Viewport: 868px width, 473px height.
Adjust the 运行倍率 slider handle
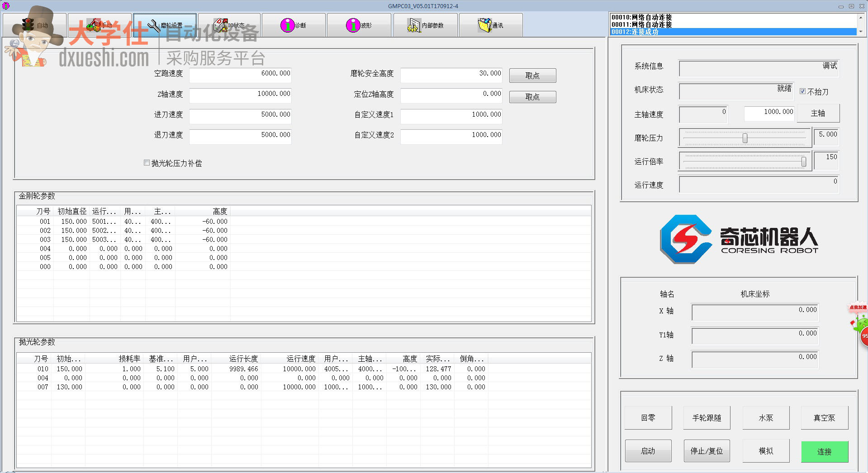tap(804, 161)
